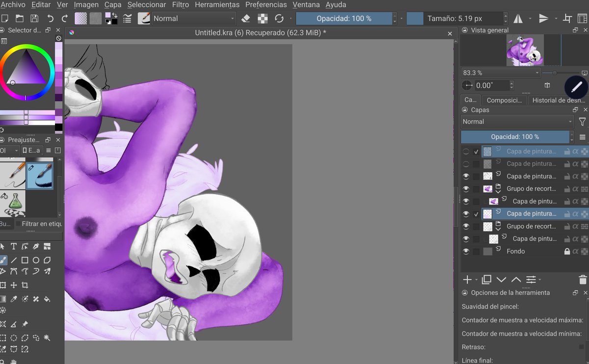This screenshot has width=589, height=364.
Task: Reload original brush preset
Action: click(x=279, y=19)
